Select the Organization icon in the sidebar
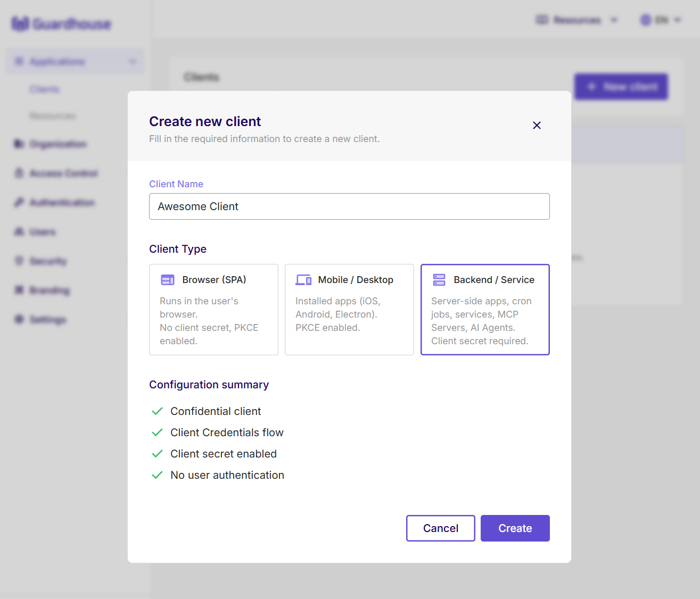 (x=19, y=144)
